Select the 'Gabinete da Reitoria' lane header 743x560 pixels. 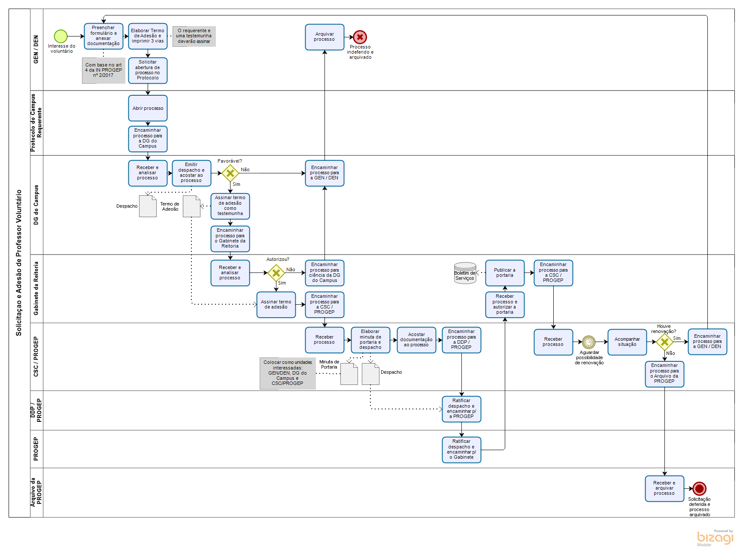point(36,288)
